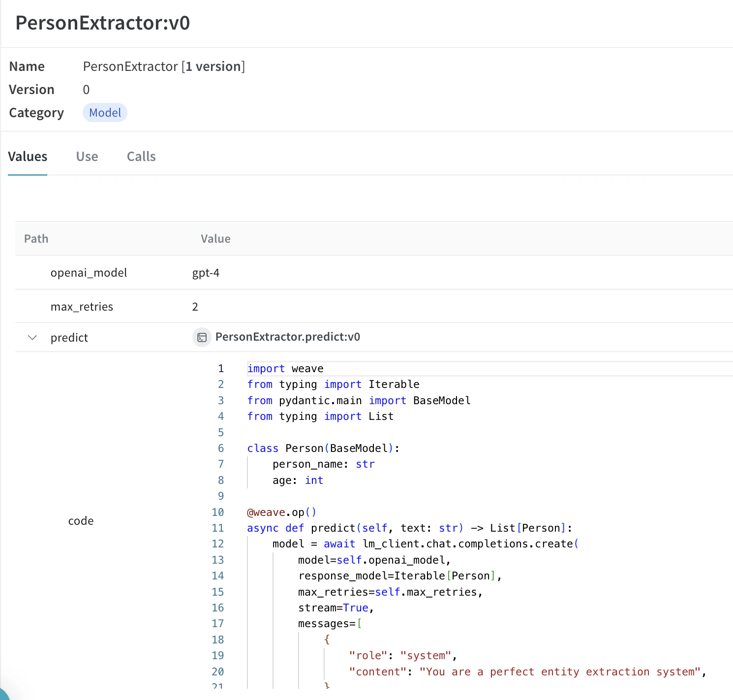This screenshot has height=700, width=733.
Task: Open the PersonExtractor [1 version] link
Action: [164, 66]
